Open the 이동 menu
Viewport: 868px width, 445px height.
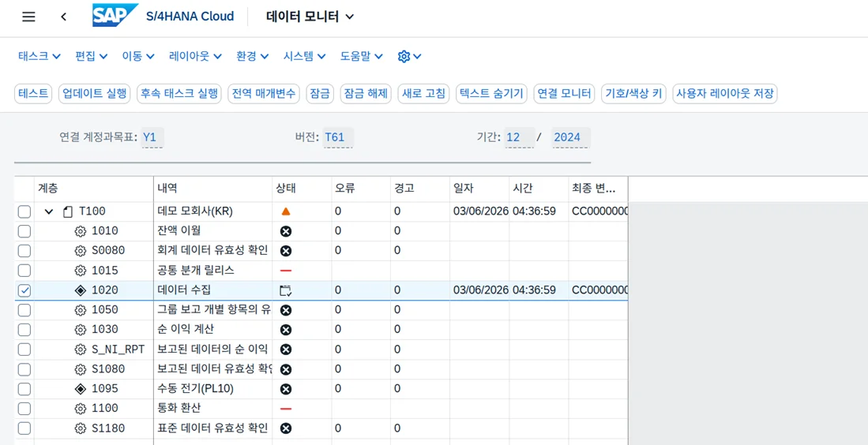click(x=138, y=56)
